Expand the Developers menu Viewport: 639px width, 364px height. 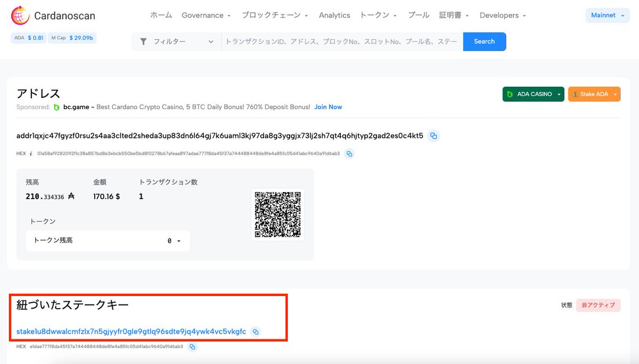point(503,15)
